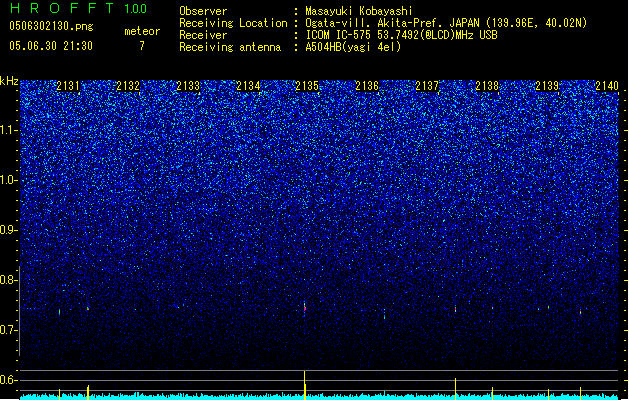
Task: Click the 2131 time marker
Action: click(68, 86)
